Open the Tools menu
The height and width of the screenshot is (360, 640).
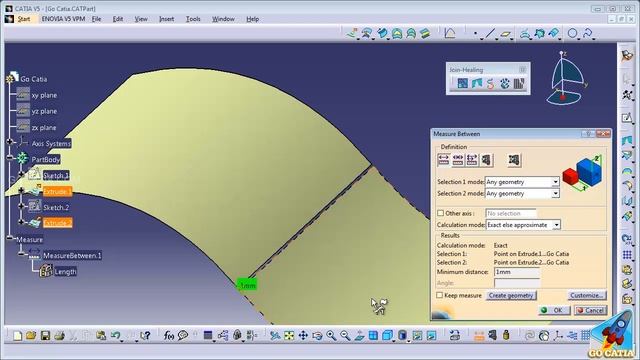pos(193,19)
